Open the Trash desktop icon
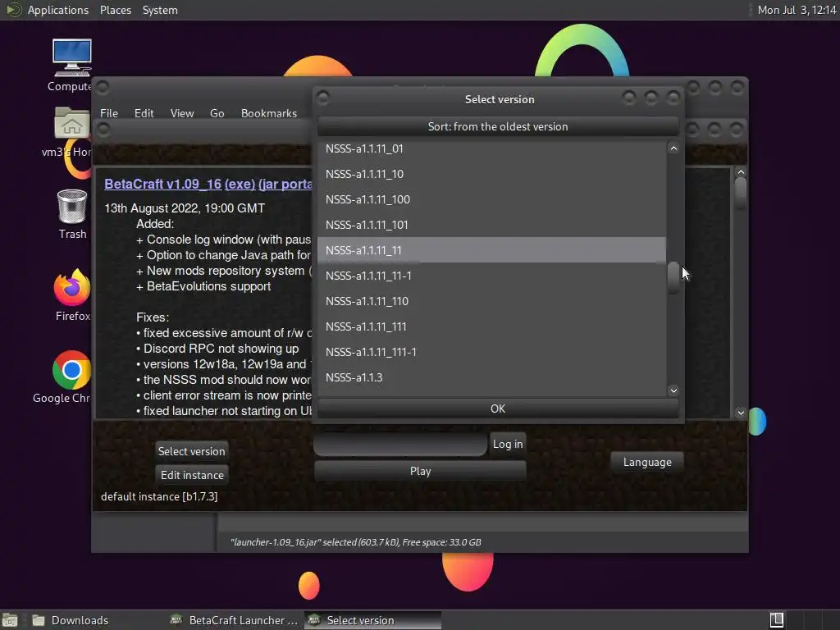840x630 pixels. coord(72,207)
